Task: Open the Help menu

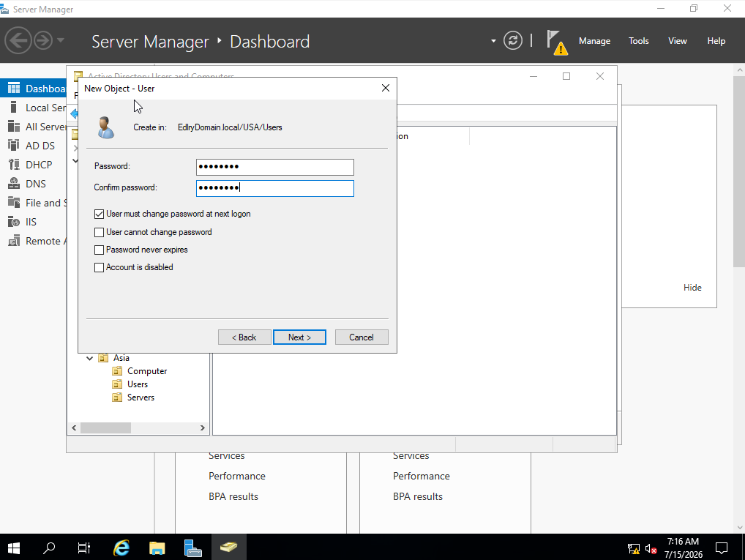Action: (x=716, y=41)
